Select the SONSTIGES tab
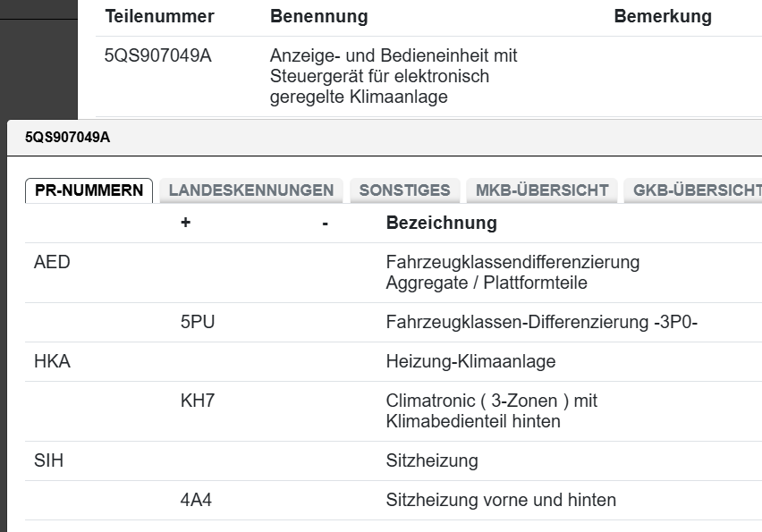 pyautogui.click(x=402, y=190)
